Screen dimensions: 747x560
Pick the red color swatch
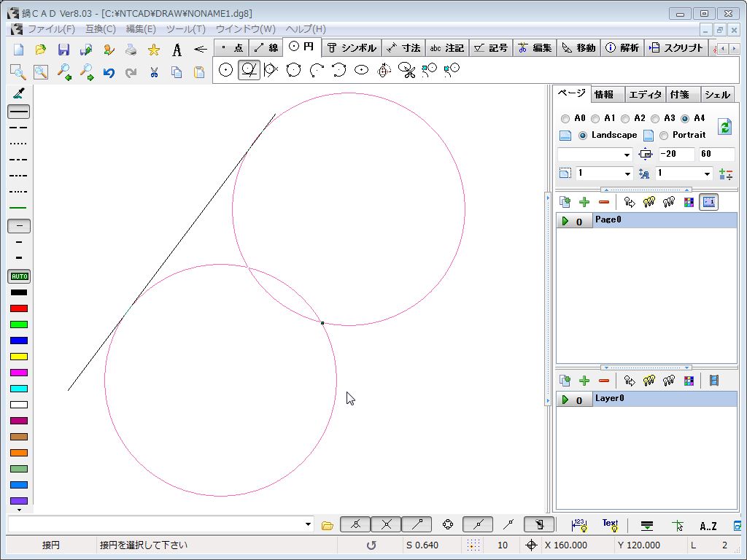coord(19,308)
